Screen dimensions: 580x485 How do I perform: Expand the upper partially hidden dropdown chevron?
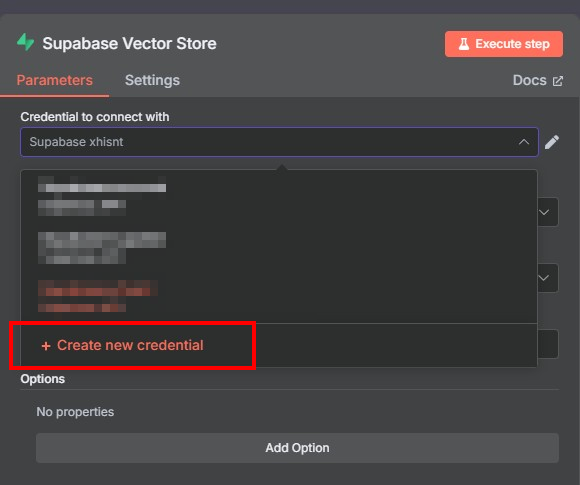[x=544, y=212]
